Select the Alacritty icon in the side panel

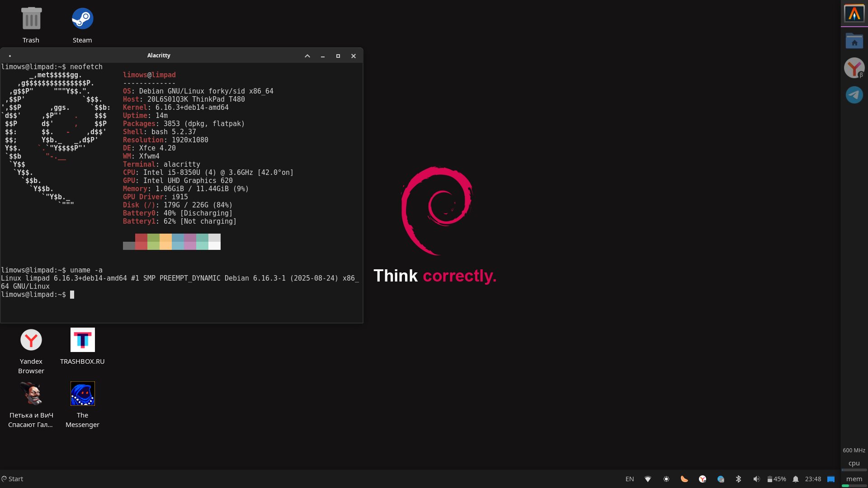pos(854,14)
